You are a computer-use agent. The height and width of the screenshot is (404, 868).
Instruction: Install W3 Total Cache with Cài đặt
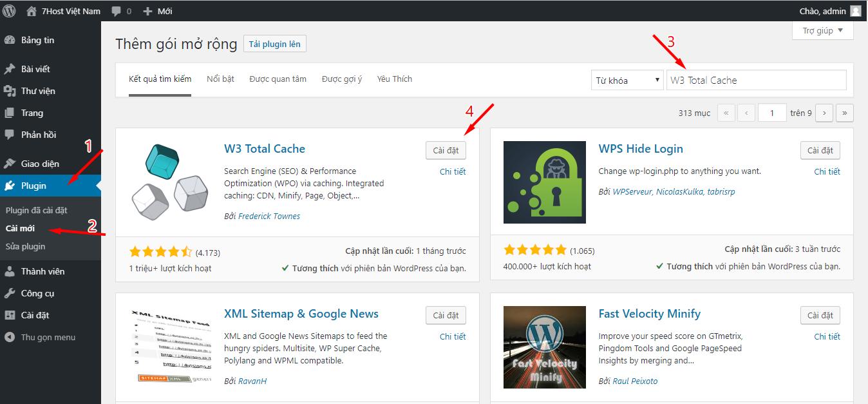[x=446, y=150]
